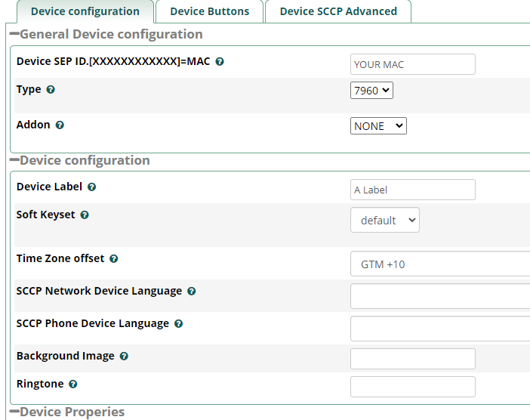530x420 pixels.
Task: Open the Device SCCP Advanced tab
Action: click(338, 11)
